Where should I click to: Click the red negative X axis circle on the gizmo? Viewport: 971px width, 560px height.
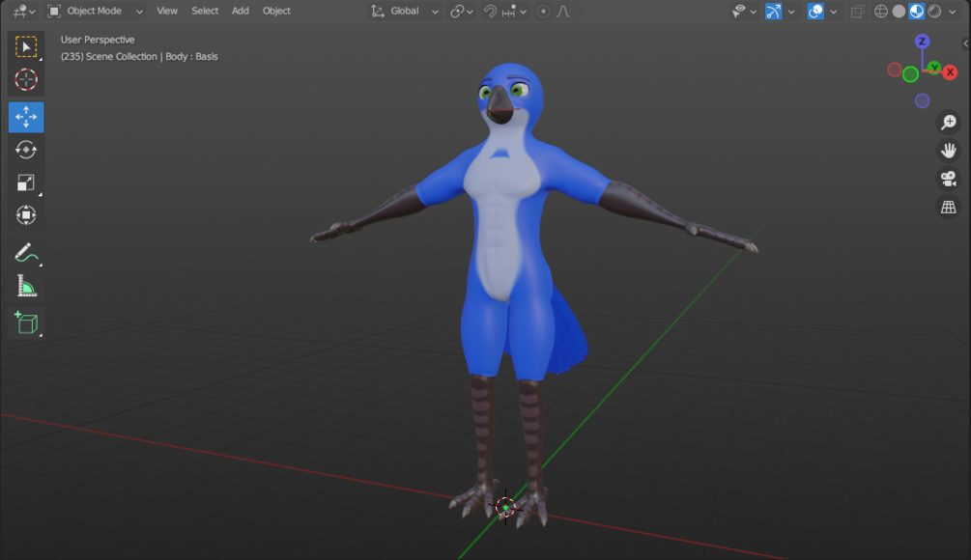[x=895, y=70]
